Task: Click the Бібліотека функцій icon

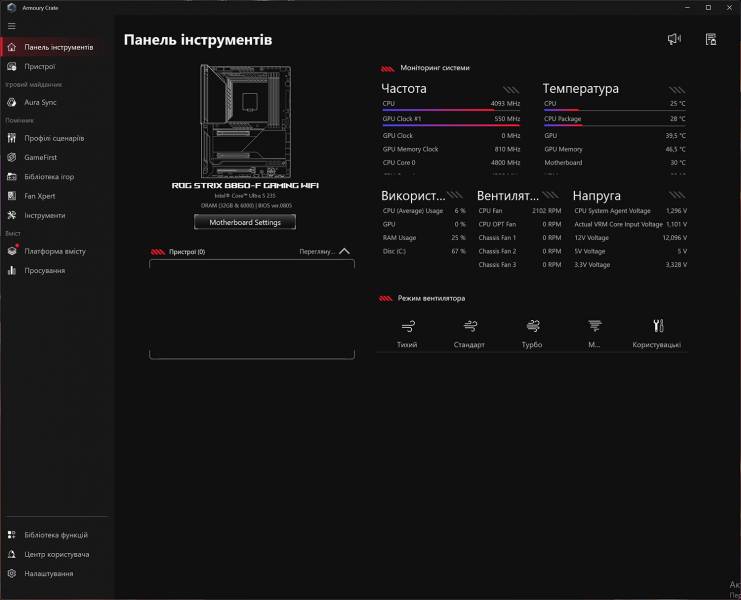Action: pos(12,535)
